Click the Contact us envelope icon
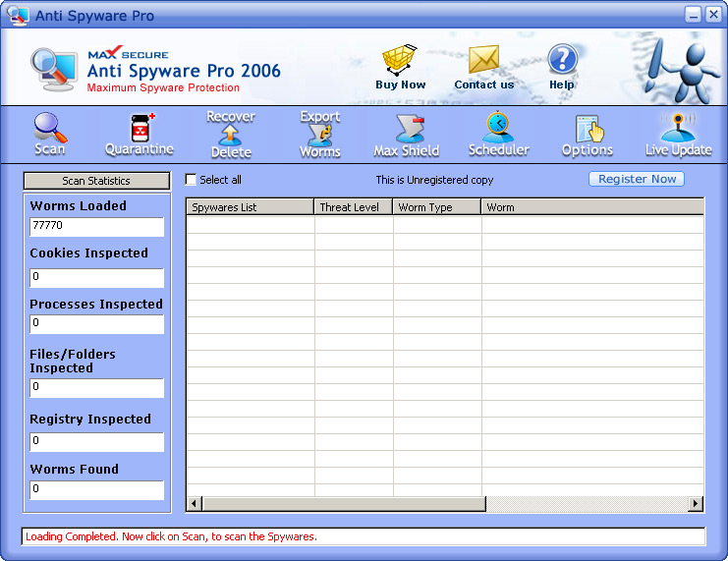The width and height of the screenshot is (728, 561). [483, 60]
